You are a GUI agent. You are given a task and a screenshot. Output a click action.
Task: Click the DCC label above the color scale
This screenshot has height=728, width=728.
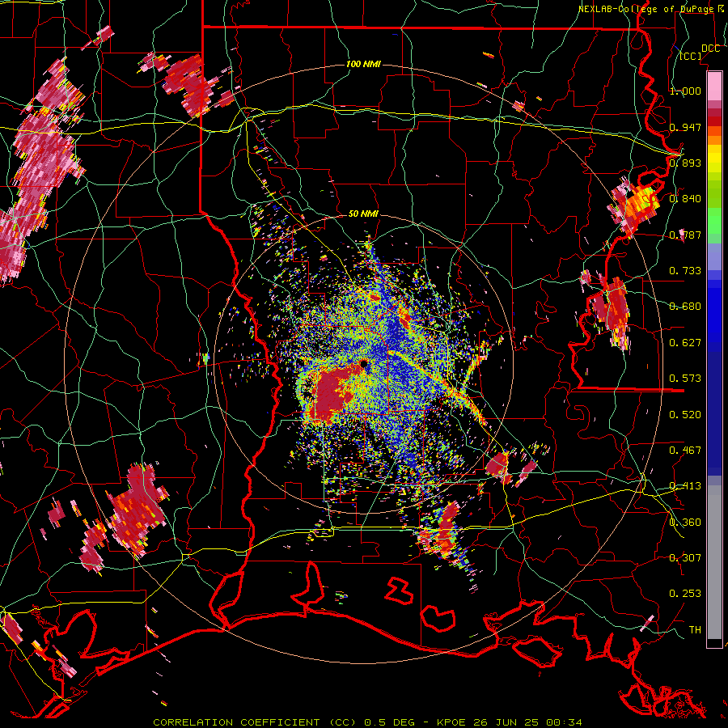tap(710, 49)
